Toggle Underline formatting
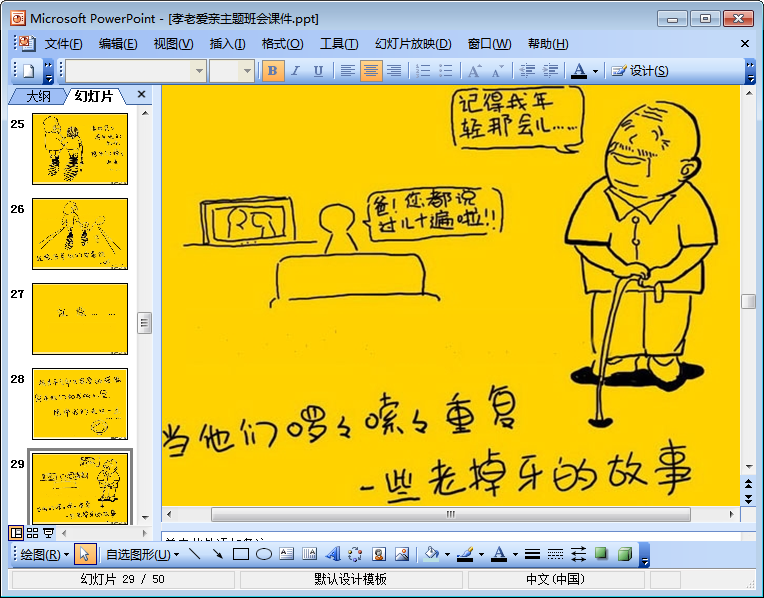 tap(318, 71)
